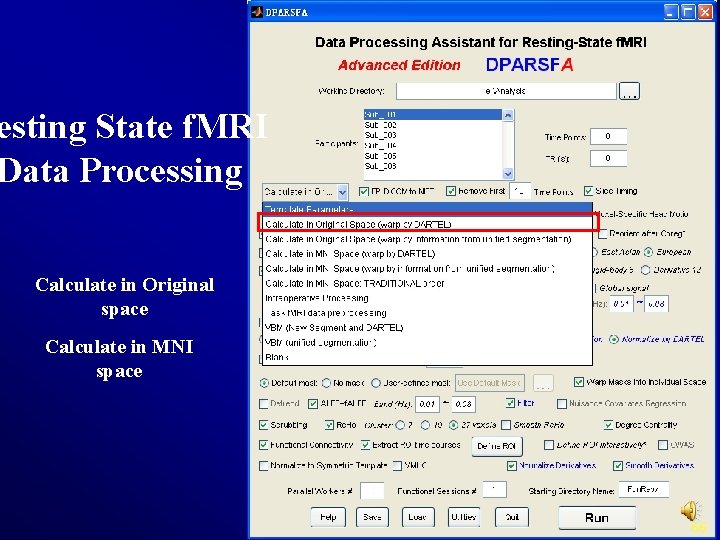Select Template Parameters highlighted entry
The width and height of the screenshot is (720, 540).
click(x=427, y=209)
